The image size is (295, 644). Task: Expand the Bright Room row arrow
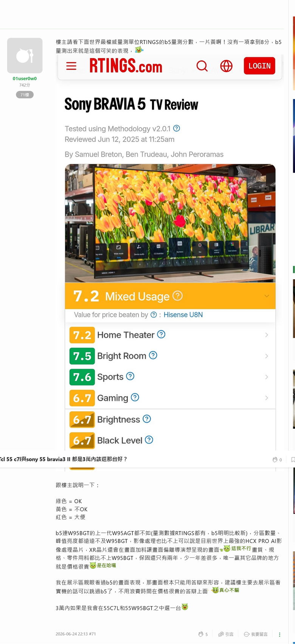point(267,356)
